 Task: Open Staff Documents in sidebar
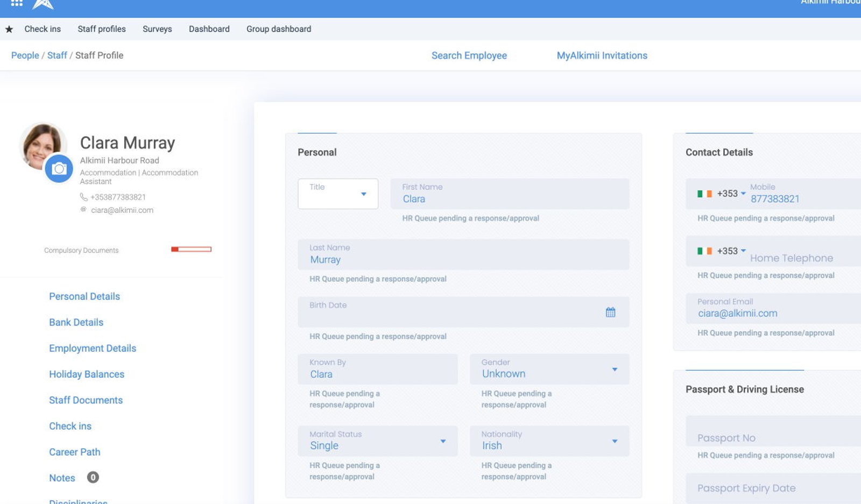pyautogui.click(x=86, y=400)
